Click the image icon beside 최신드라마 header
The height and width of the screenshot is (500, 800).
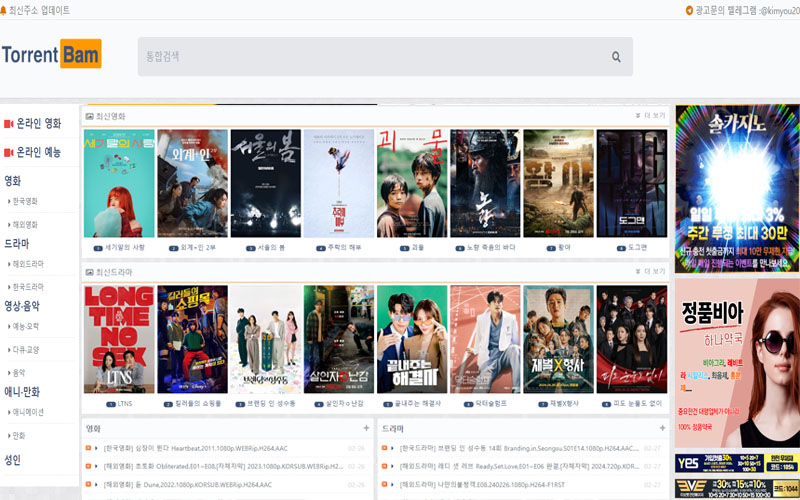pyautogui.click(x=90, y=272)
